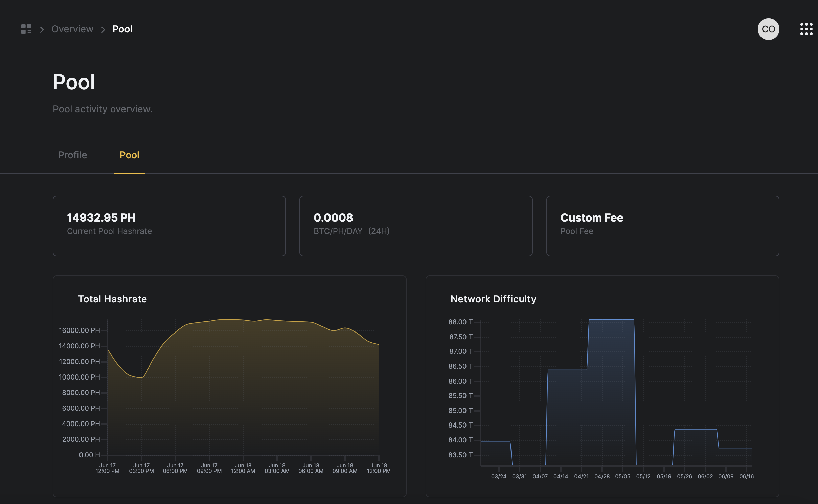Click the Pool activity overview subtitle
Viewport: 818px width, 504px height.
(103, 109)
